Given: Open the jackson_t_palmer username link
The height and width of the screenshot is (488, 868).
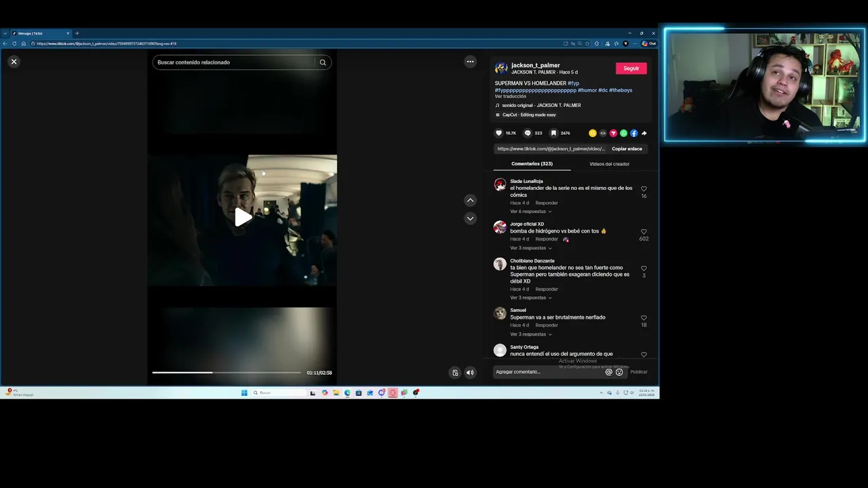Looking at the screenshot, I should pyautogui.click(x=535, y=65).
